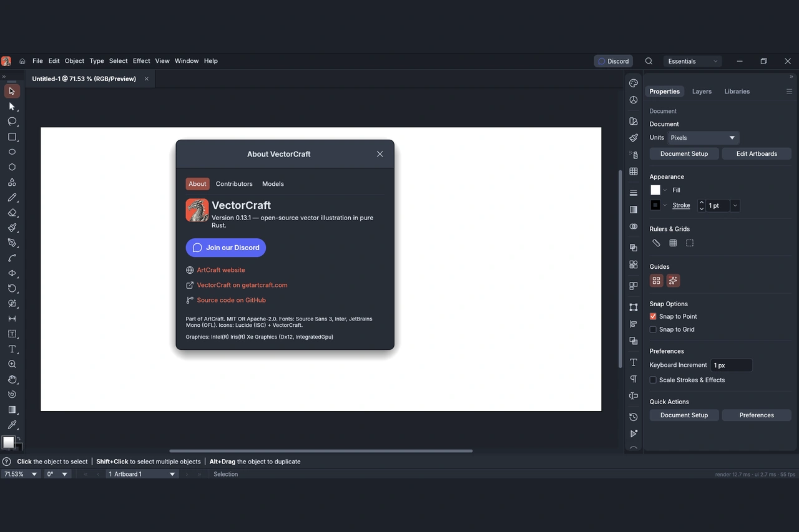Click the search magnifier in the title bar

pos(649,61)
